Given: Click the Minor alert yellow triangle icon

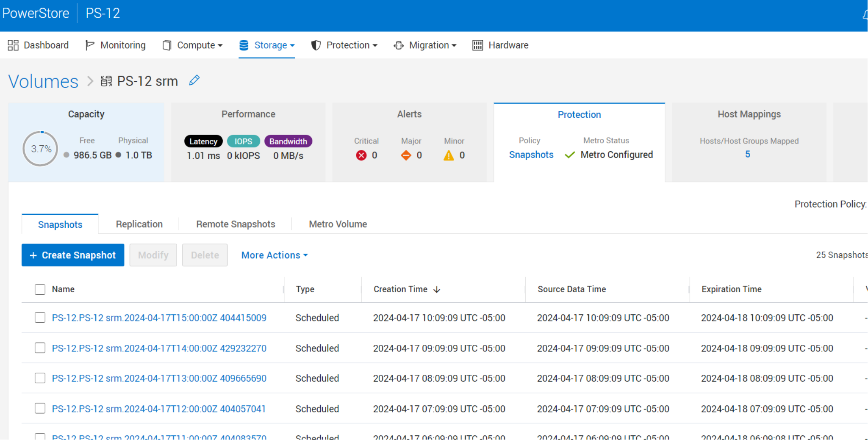Looking at the screenshot, I should [449, 156].
